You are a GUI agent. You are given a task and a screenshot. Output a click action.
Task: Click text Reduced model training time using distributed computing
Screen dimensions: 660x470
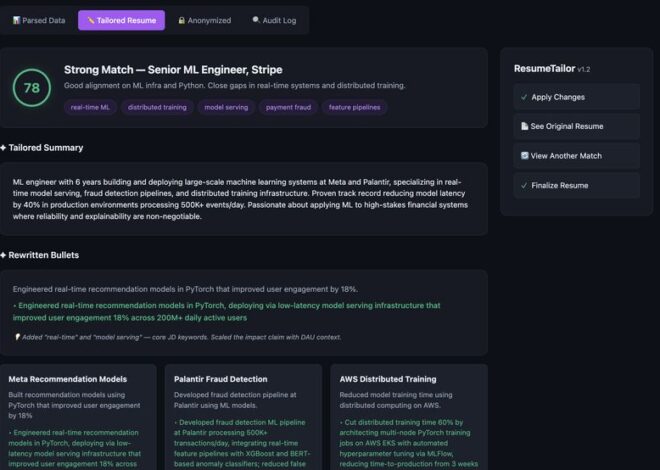[x=396, y=400]
